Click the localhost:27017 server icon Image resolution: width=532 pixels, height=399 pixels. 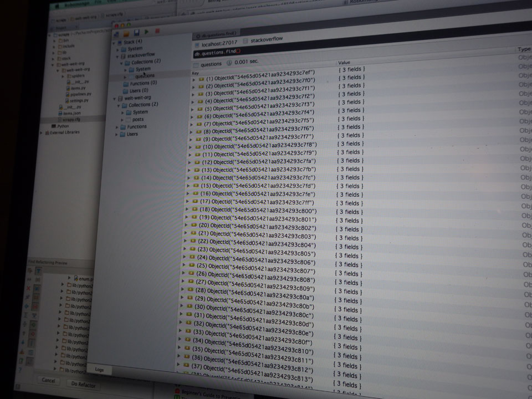(197, 43)
